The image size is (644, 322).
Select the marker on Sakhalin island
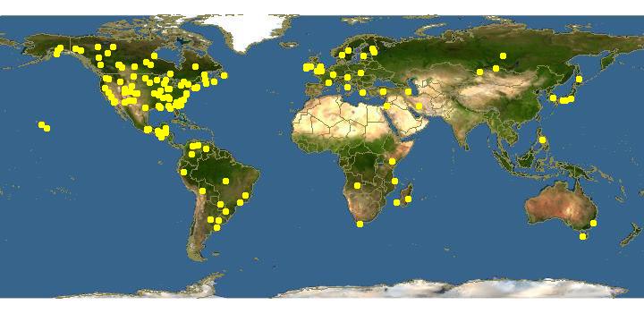tap(579, 79)
